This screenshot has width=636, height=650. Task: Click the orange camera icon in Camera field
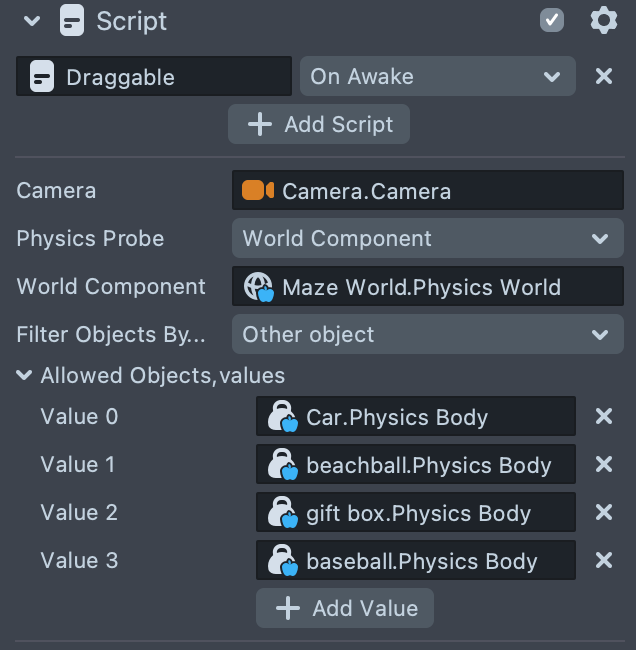[x=258, y=191]
